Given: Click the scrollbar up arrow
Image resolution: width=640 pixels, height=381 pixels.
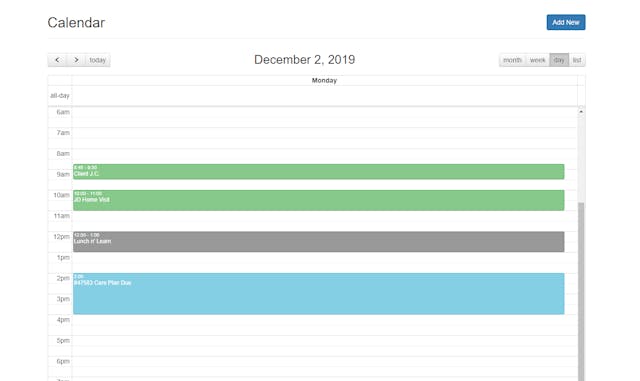Looking at the screenshot, I should pos(581,111).
